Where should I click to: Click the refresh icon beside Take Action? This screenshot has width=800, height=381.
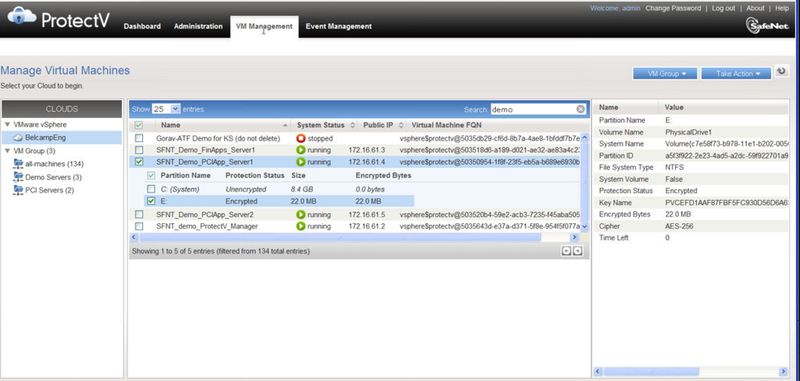[781, 71]
